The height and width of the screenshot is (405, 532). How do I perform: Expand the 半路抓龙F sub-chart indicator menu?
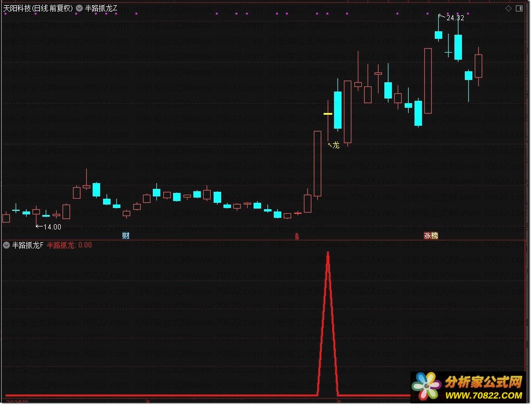point(6,245)
